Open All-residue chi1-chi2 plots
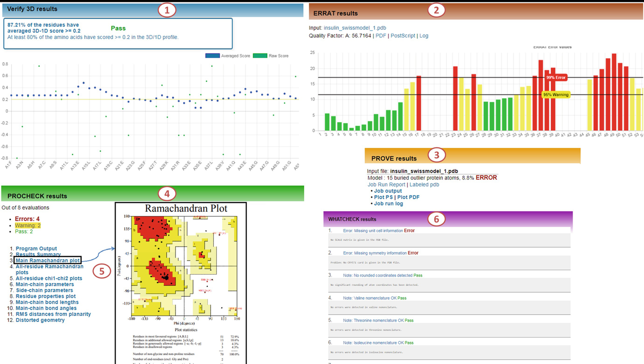644x364 pixels. [x=49, y=278]
